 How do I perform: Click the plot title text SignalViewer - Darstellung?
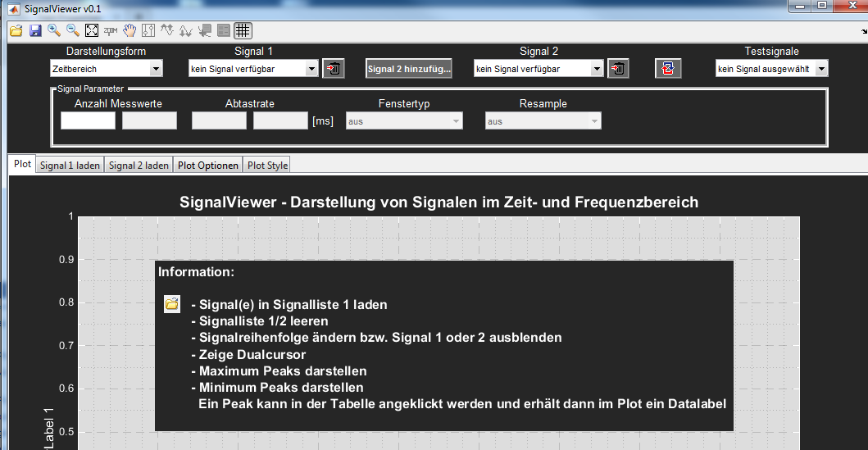[439, 202]
